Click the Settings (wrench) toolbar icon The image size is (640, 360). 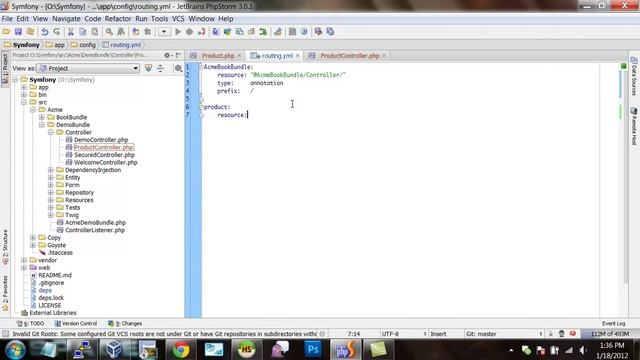pyautogui.click(x=278, y=32)
